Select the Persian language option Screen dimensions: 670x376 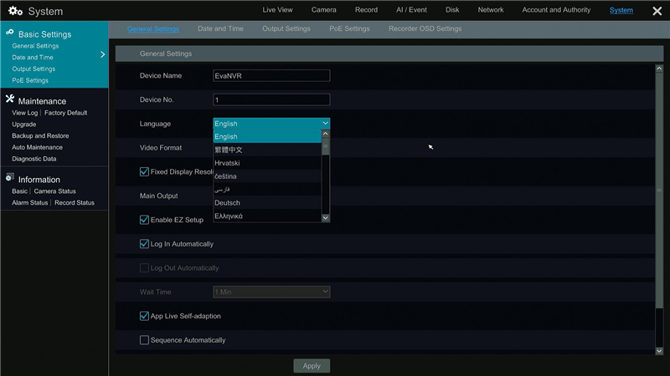click(267, 190)
